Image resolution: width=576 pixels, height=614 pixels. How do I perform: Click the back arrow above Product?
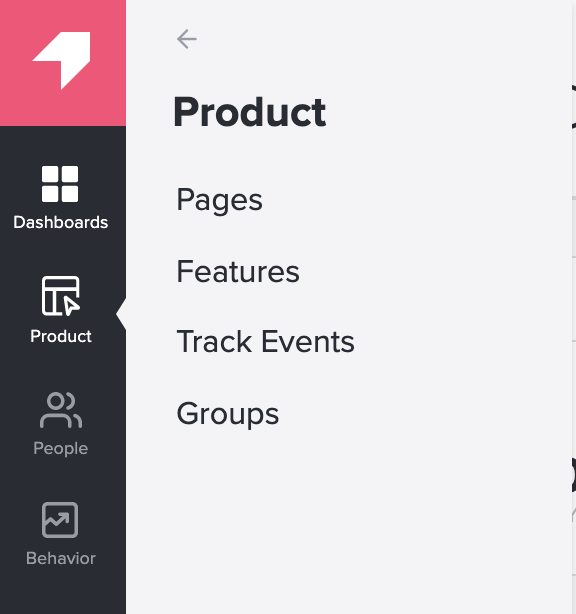coord(187,39)
